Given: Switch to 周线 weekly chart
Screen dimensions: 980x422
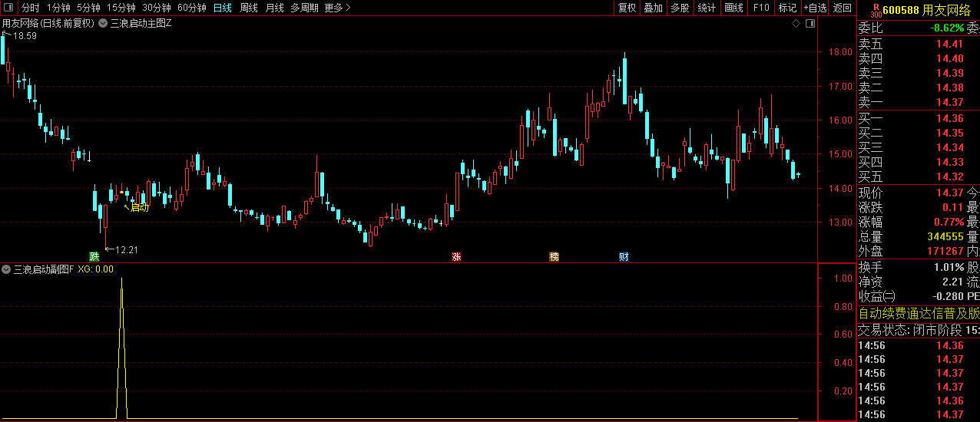Looking at the screenshot, I should pos(249,8).
